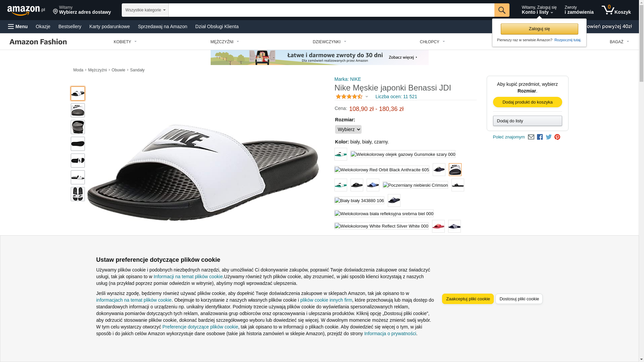This screenshot has width=644, height=362.
Task: Open DZIEWCZYNKI fashion menu
Action: click(329, 42)
